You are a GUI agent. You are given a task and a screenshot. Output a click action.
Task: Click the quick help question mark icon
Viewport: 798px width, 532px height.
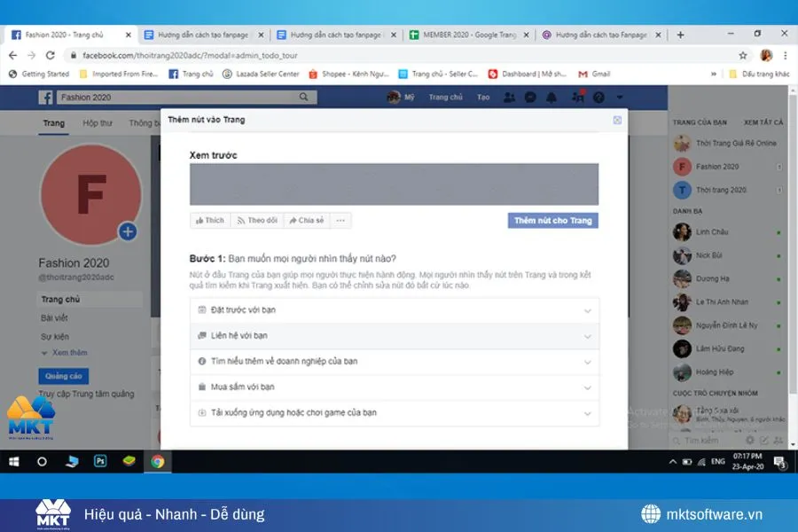coord(598,98)
